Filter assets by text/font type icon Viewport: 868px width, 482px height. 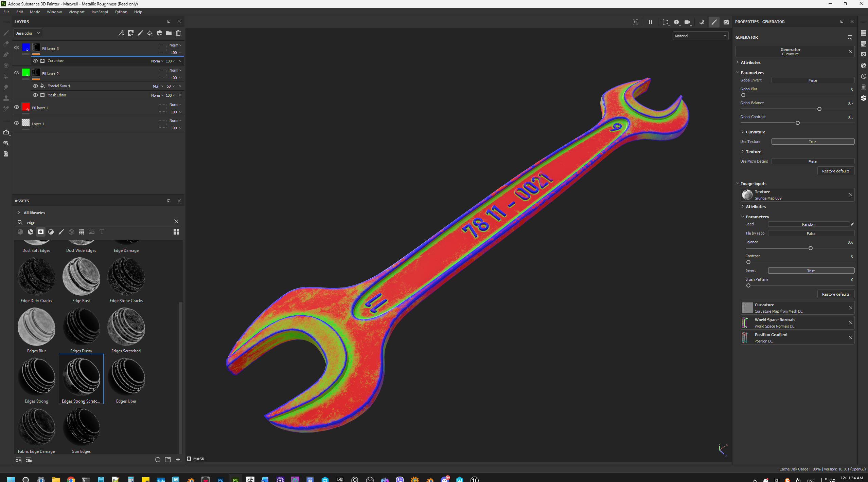click(102, 232)
